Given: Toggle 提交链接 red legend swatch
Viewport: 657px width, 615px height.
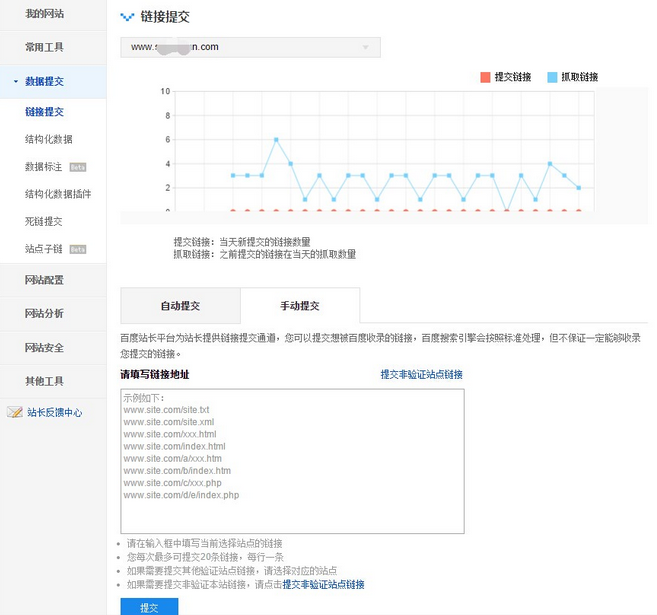Looking at the screenshot, I should [x=485, y=77].
